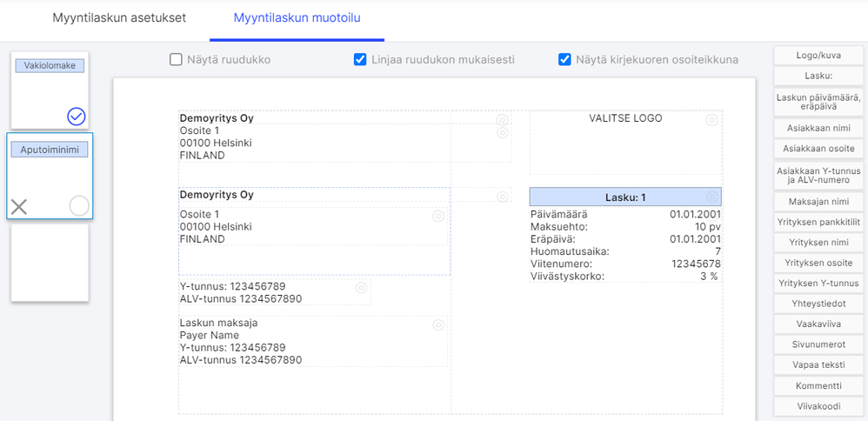Insert Yhteystiedot element
The height and width of the screenshot is (421, 868).
click(818, 304)
